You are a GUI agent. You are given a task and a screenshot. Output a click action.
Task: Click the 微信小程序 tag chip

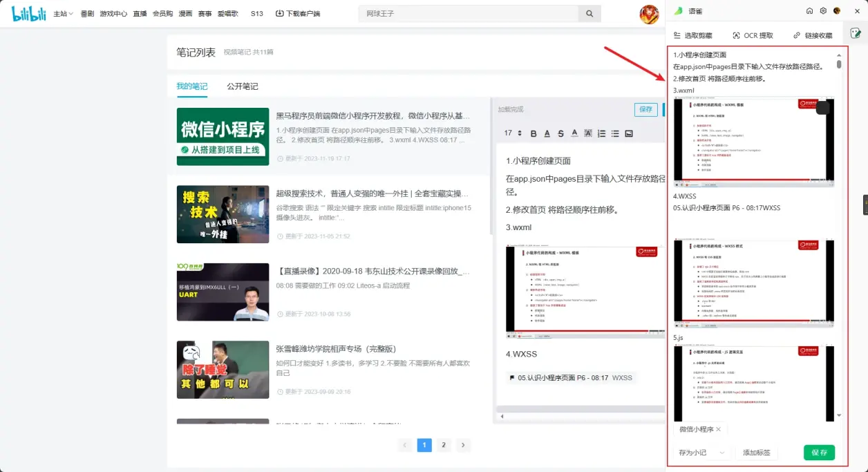click(x=700, y=429)
